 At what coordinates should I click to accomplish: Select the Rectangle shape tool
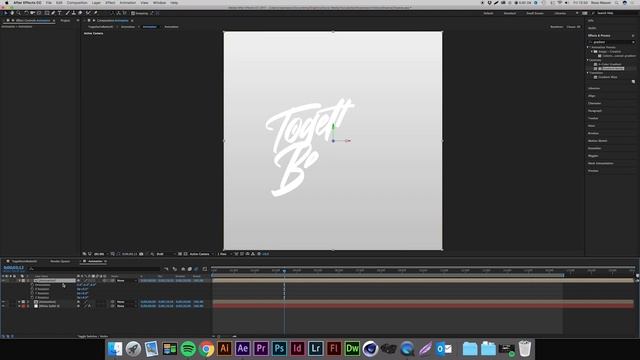46,13
